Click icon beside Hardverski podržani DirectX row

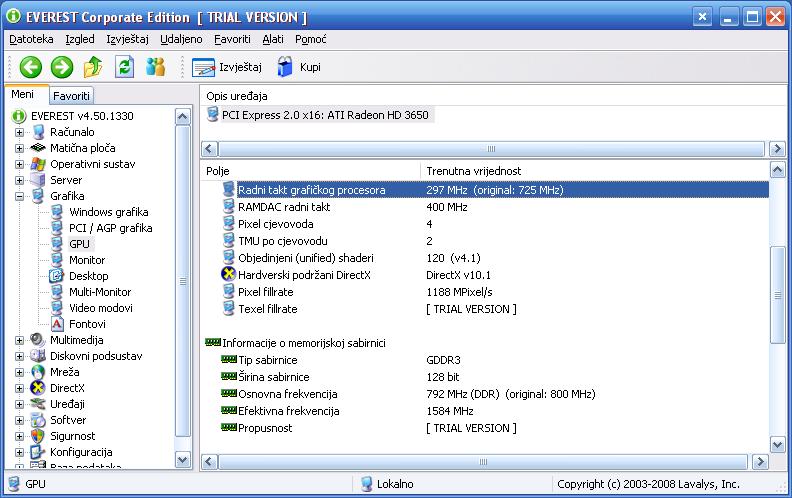pyautogui.click(x=229, y=274)
